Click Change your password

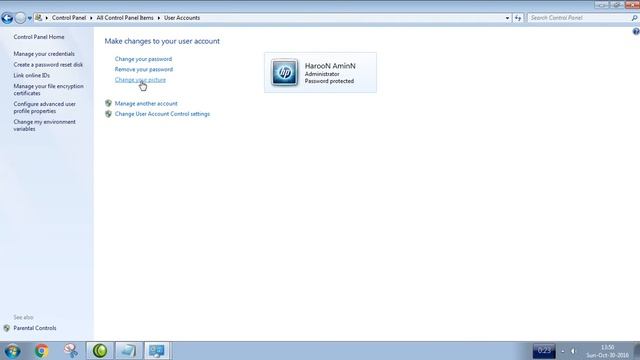(143, 59)
